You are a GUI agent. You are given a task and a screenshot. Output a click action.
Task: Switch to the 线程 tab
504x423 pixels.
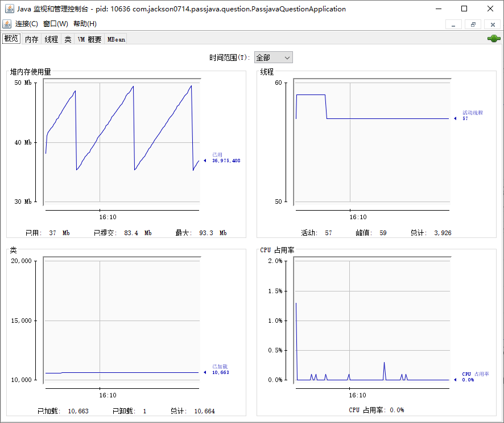tap(51, 39)
